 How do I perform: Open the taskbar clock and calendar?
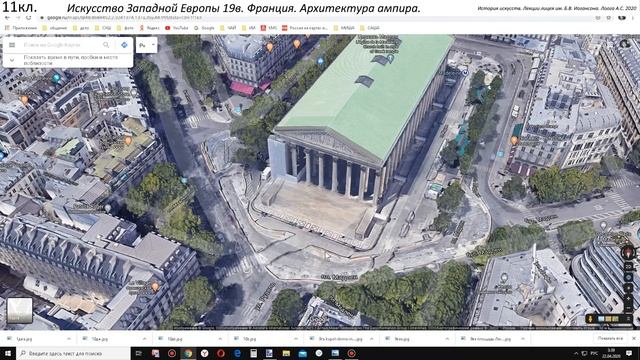[611, 353]
